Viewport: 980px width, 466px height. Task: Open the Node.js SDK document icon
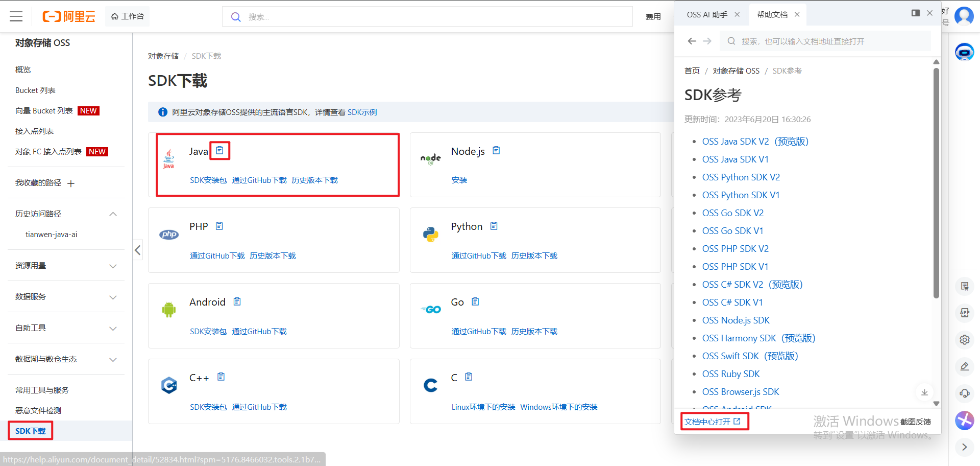(496, 150)
